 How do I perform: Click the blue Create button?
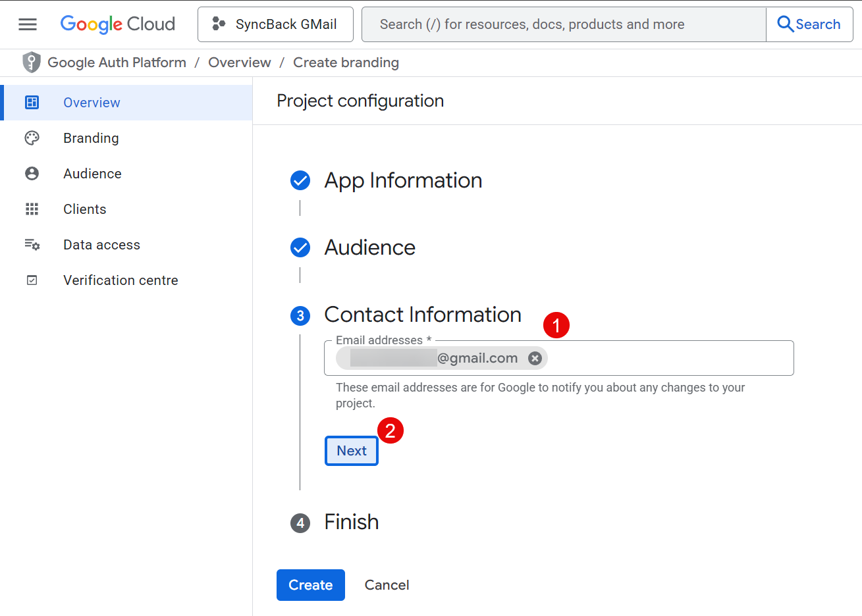coord(310,585)
